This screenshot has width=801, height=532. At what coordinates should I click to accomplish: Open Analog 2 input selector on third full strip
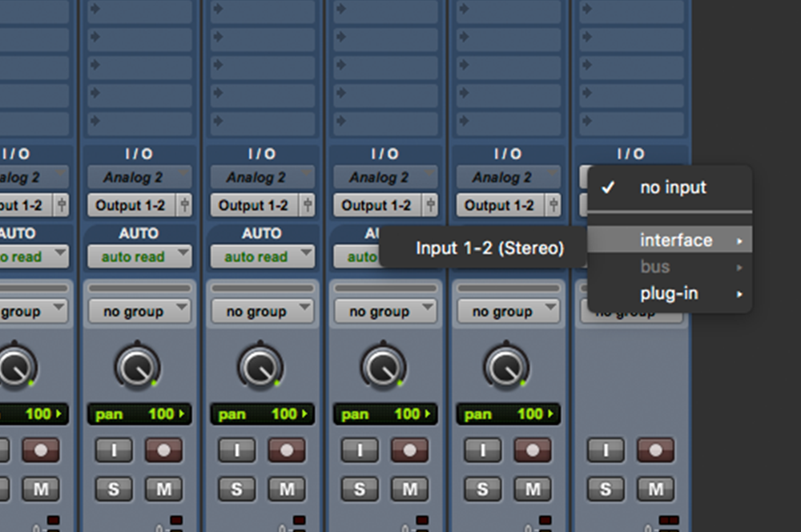[386, 177]
